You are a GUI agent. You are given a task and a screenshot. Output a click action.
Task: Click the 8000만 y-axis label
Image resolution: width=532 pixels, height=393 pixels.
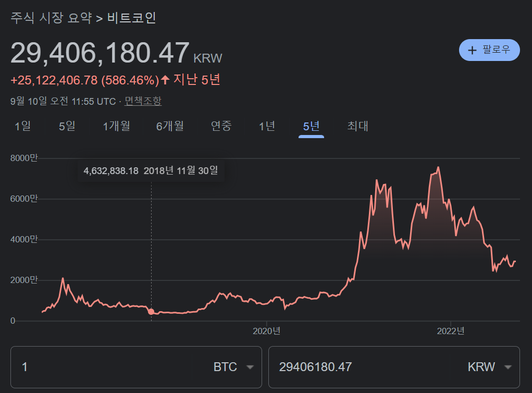[24, 158]
